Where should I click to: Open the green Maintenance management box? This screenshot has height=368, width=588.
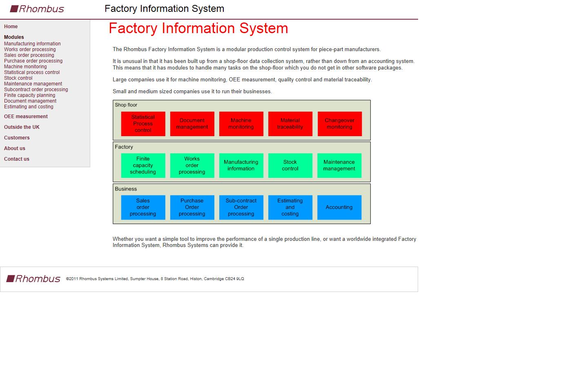339,166
